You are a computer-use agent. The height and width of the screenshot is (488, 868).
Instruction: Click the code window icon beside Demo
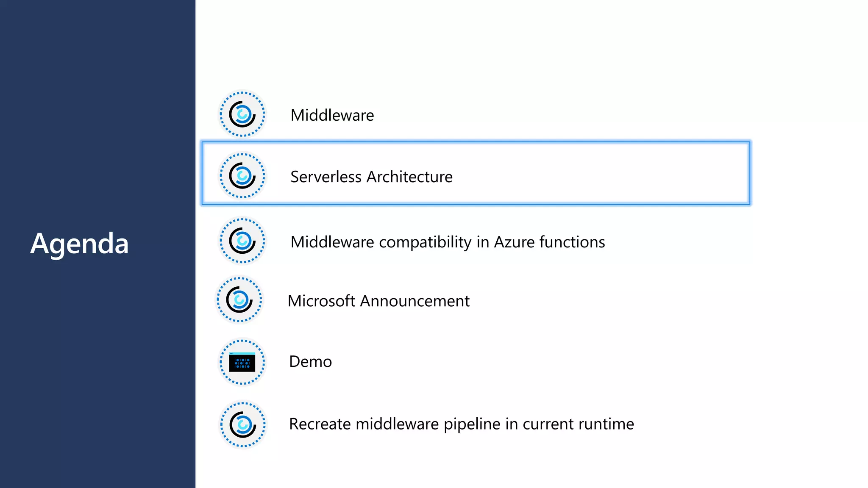pos(242,362)
